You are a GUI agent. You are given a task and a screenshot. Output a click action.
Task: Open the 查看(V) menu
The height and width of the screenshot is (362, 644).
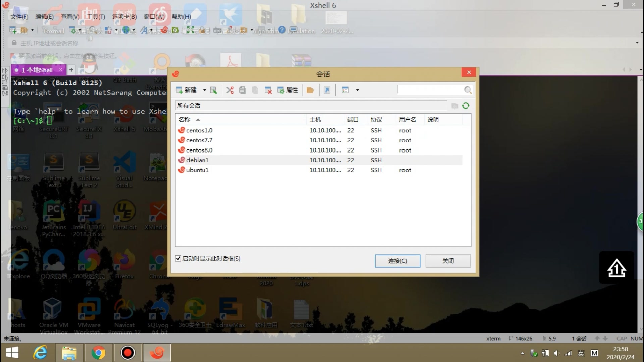pyautogui.click(x=70, y=17)
